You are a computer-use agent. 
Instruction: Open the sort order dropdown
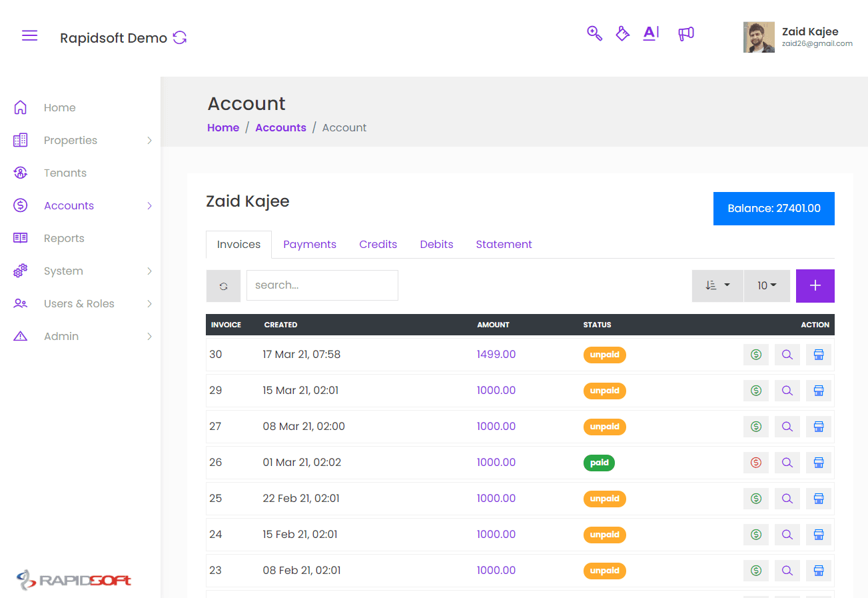click(717, 285)
